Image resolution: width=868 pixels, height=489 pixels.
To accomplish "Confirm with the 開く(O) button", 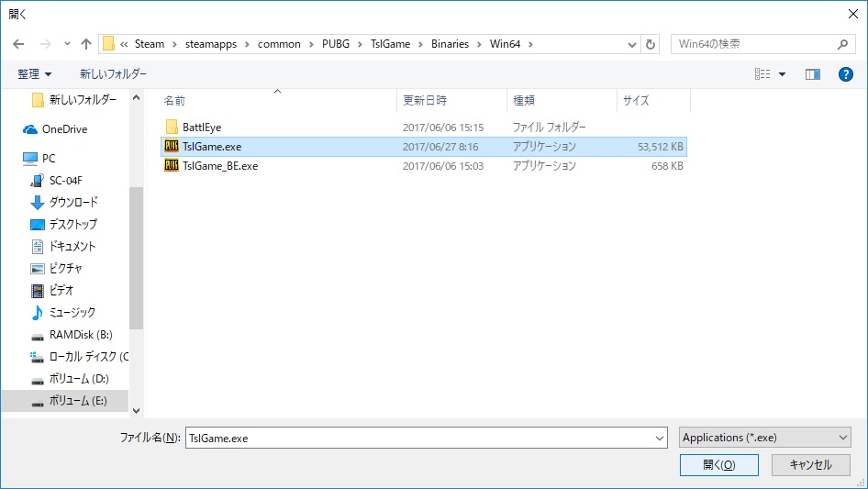I will [x=719, y=465].
